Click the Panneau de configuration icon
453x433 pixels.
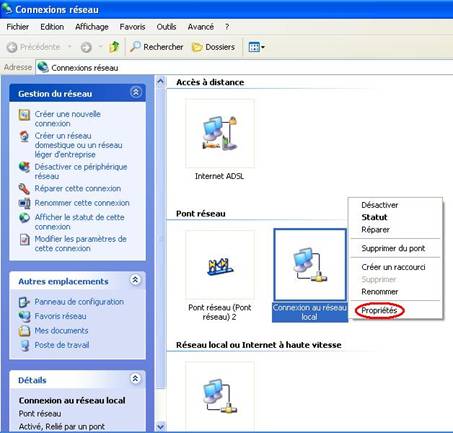click(24, 302)
